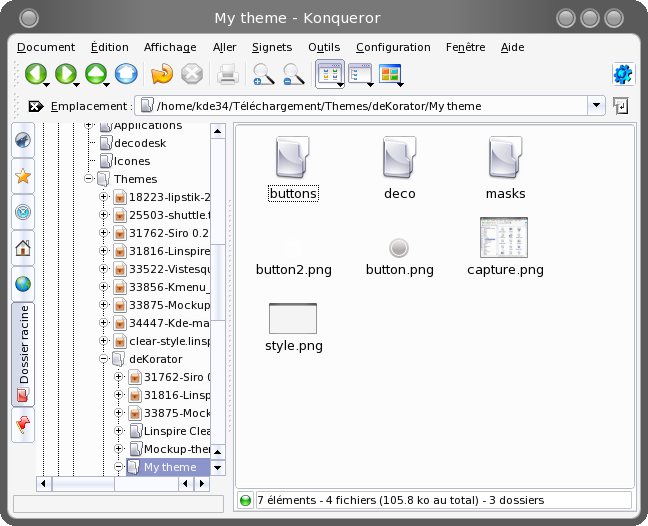Go forward with the green right arrow
This screenshot has height=526, width=648.
coord(65,74)
